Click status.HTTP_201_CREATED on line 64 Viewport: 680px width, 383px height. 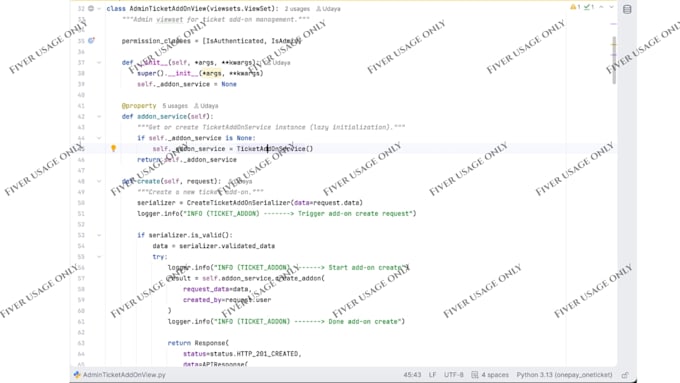(x=255, y=354)
